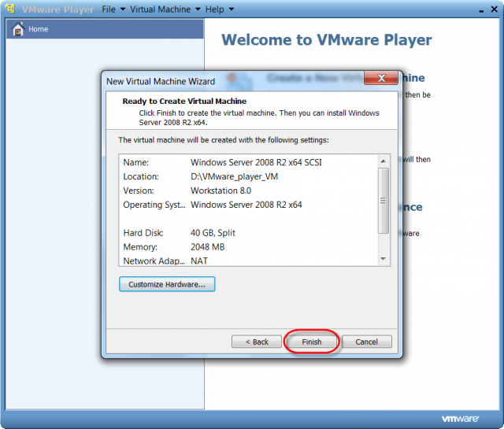Open the Help menu
Viewport: 504px width, 429px height.
point(215,9)
